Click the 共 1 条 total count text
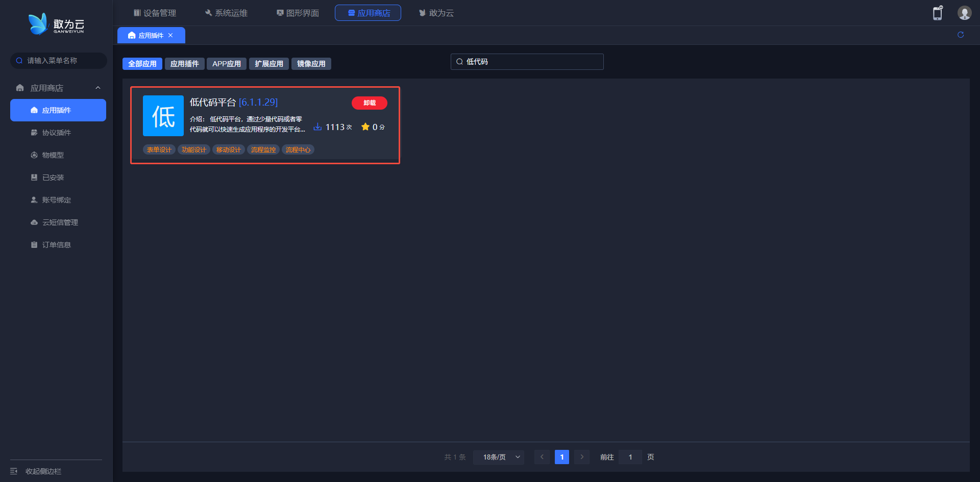Screen dimensions: 980x482 pos(455,457)
